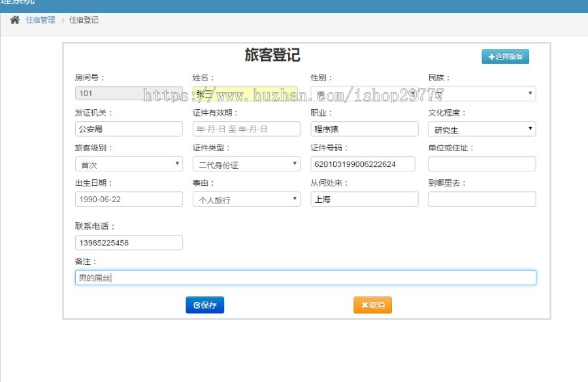
Task: Click the 证件号码 field with the ID number
Action: pyautogui.click(x=364, y=164)
